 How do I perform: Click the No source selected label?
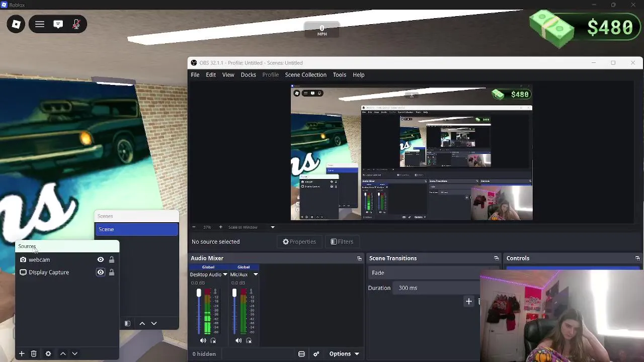[x=215, y=242]
